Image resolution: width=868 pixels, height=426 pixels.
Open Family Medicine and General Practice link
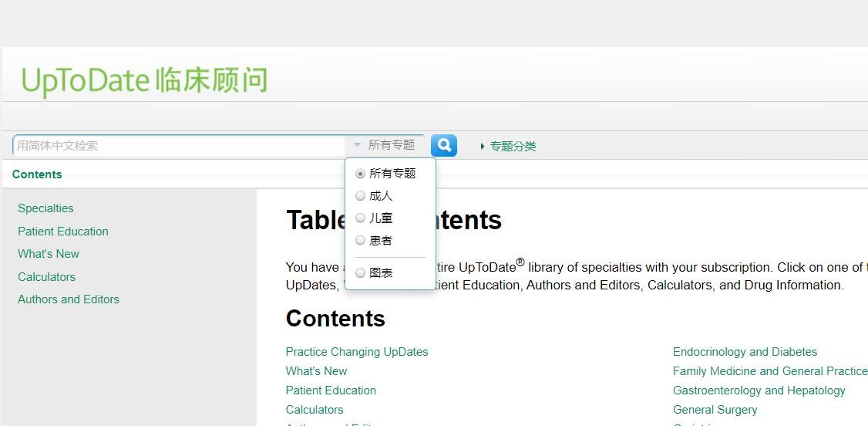click(770, 371)
